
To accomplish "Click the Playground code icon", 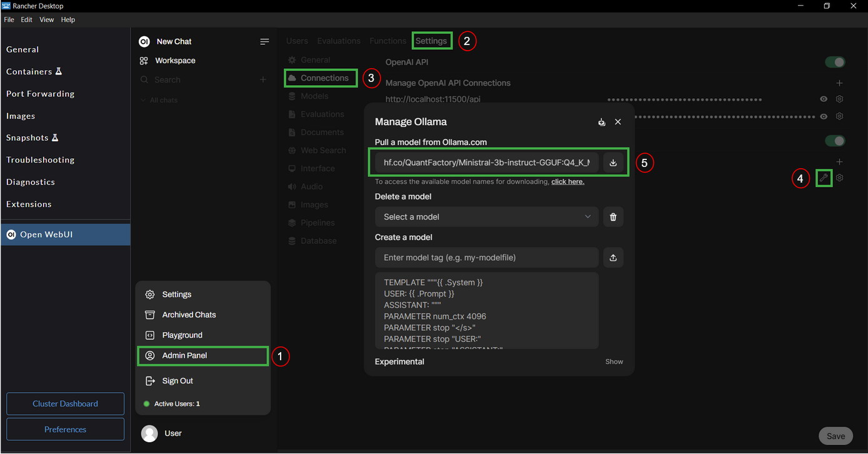I will [150, 335].
